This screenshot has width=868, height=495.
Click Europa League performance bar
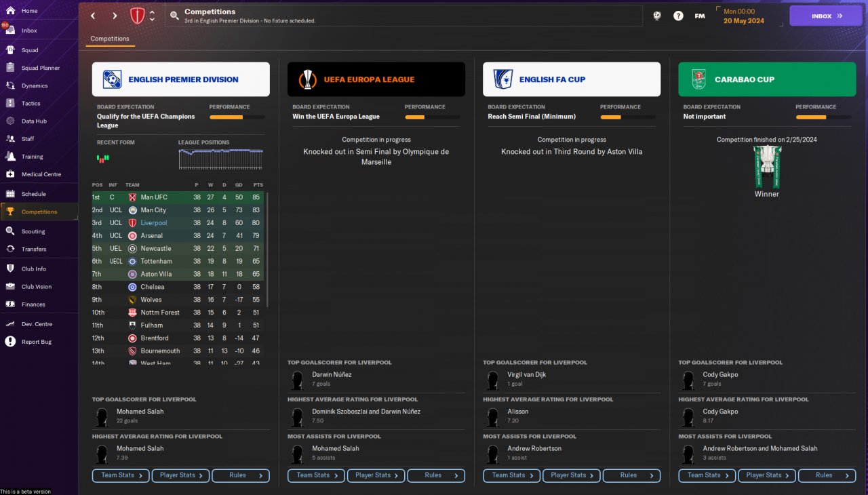pos(432,117)
